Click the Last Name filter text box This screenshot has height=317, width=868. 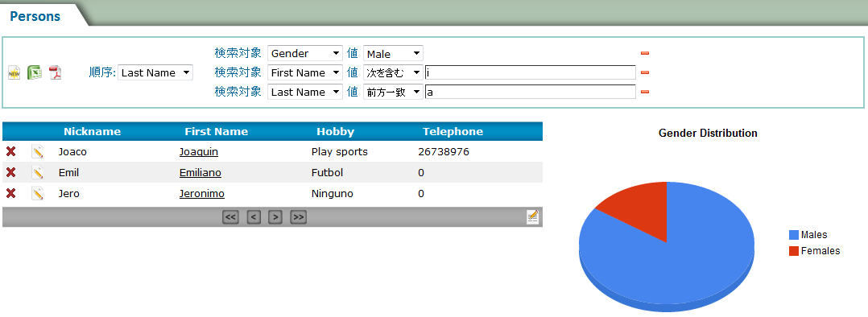(x=531, y=92)
